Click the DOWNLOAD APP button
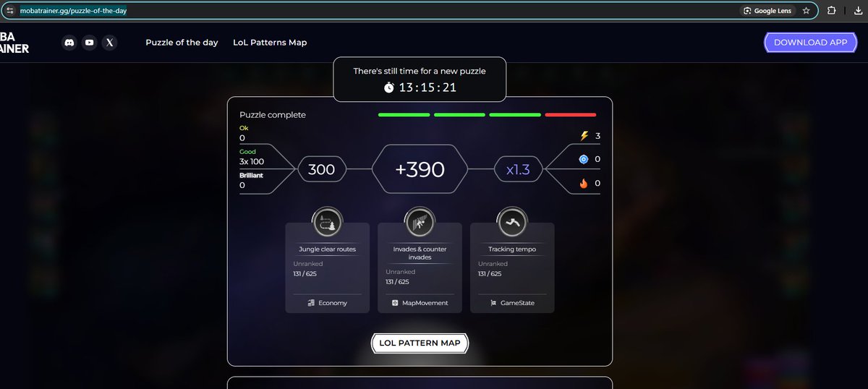 pyautogui.click(x=810, y=43)
